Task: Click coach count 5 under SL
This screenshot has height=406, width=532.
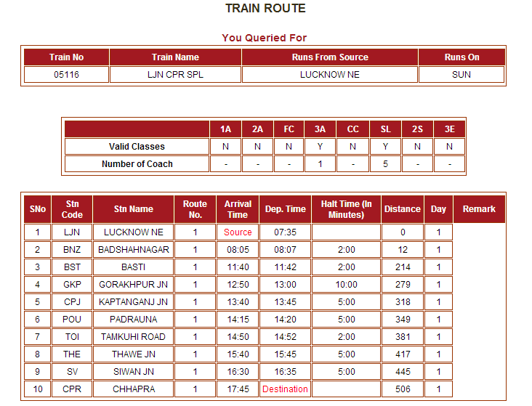Action: pyautogui.click(x=385, y=164)
